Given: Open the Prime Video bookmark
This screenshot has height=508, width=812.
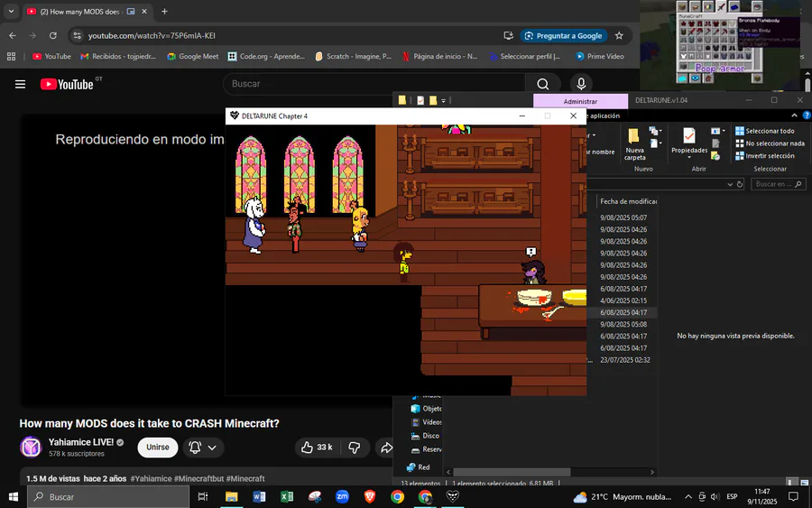Looking at the screenshot, I should point(600,57).
